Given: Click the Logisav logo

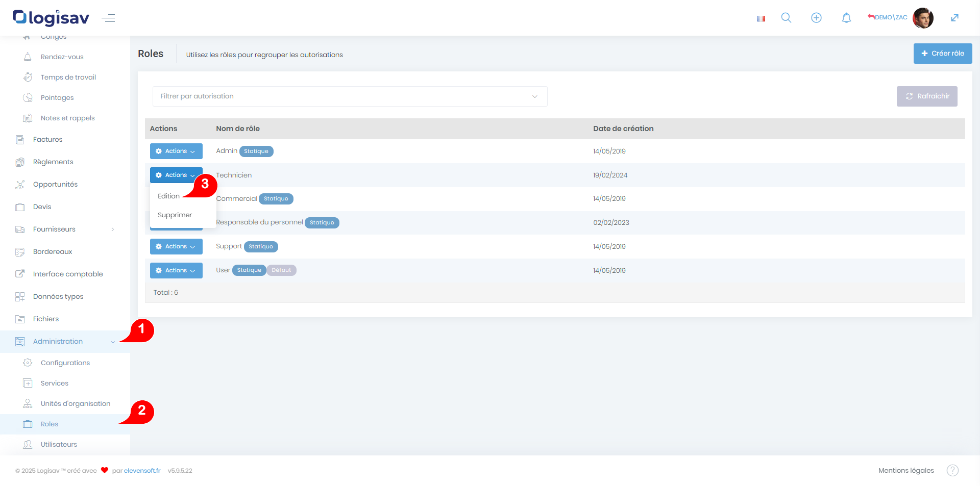Looking at the screenshot, I should tap(51, 18).
